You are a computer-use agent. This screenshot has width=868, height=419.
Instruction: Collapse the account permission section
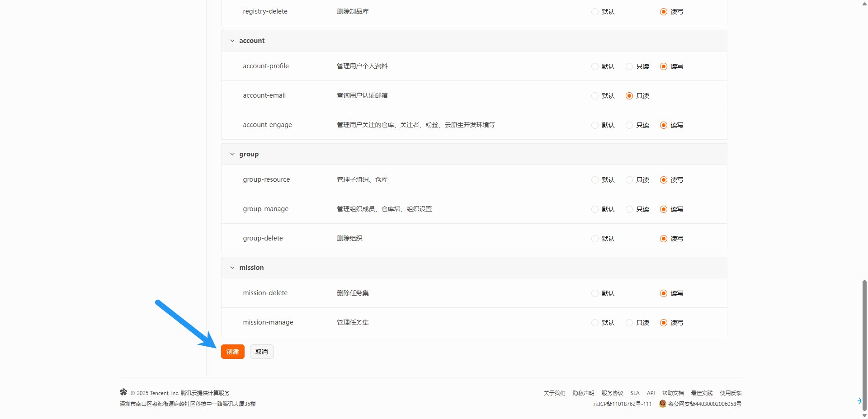(232, 41)
